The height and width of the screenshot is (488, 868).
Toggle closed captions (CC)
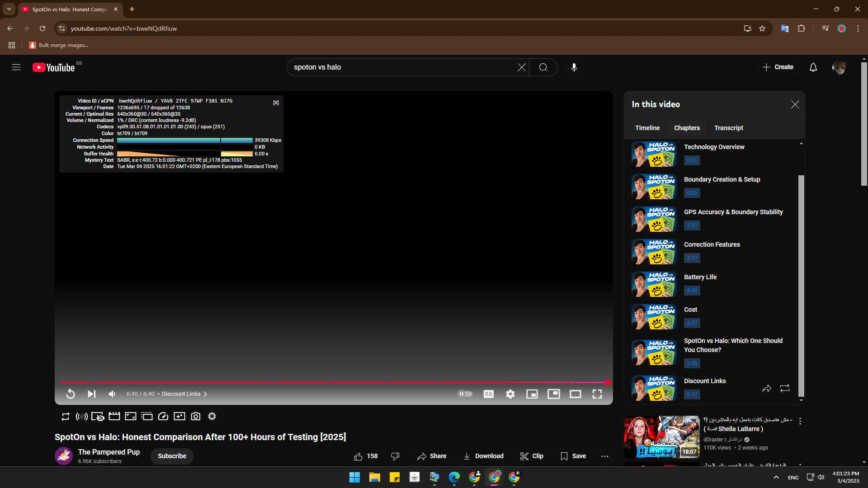click(x=489, y=394)
